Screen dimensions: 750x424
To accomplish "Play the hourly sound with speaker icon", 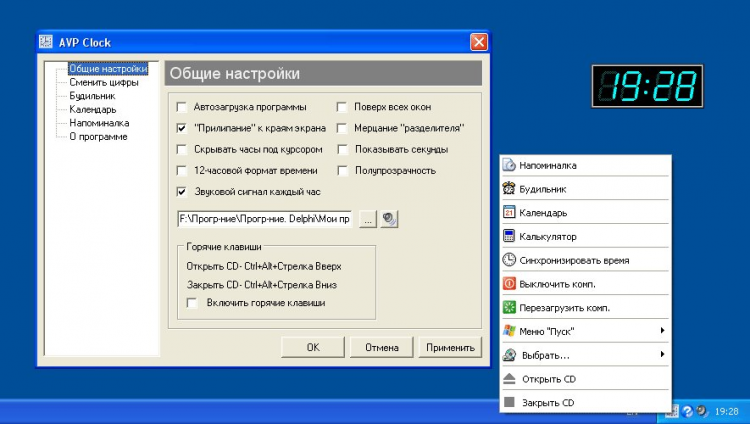I will tap(389, 219).
